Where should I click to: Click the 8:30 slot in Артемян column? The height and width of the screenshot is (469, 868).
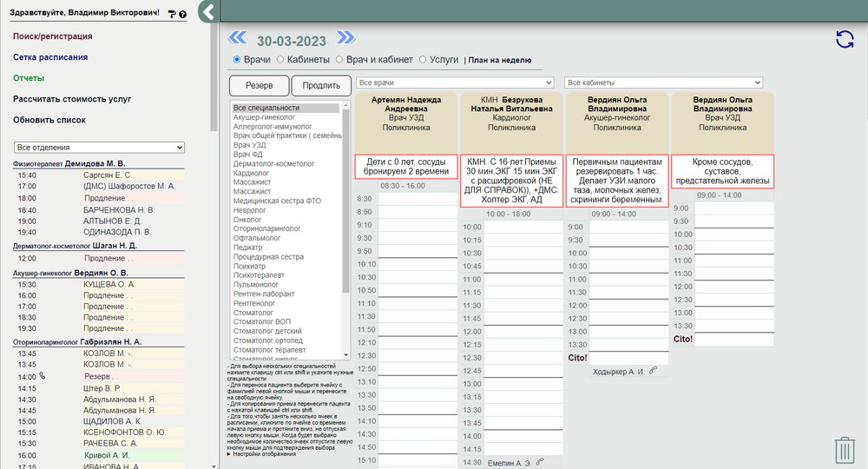click(x=418, y=199)
